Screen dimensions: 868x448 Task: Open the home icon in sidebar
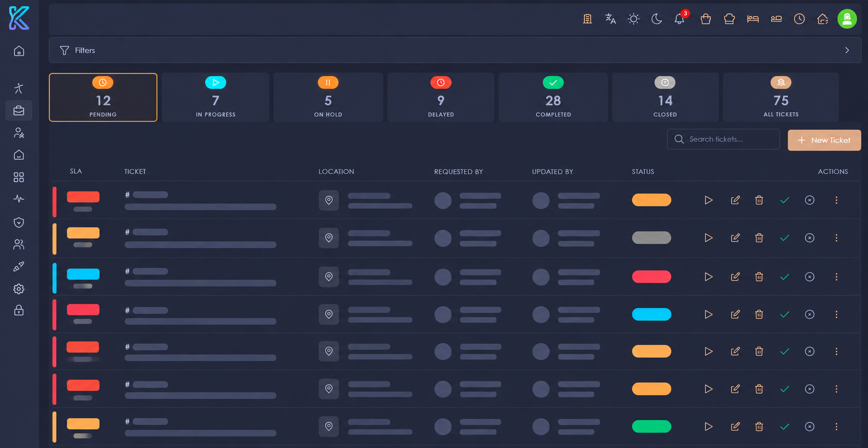[19, 51]
